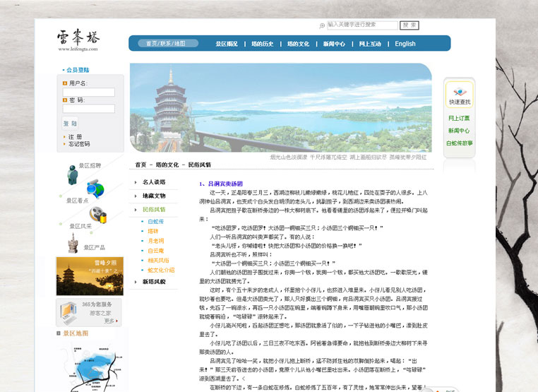Click the 用户名 username input field

coord(88,92)
